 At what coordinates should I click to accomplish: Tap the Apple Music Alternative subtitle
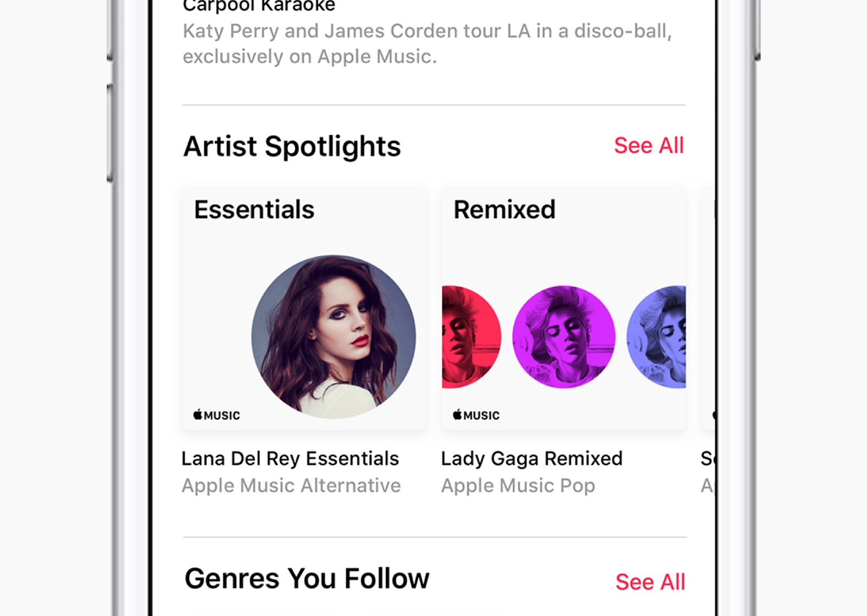tap(291, 485)
